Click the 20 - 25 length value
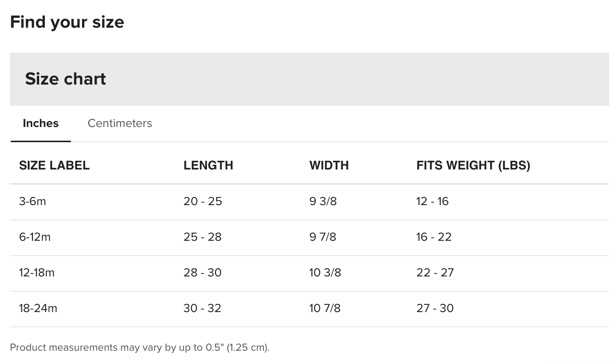Image resolution: width=609 pixels, height=364 pixels. click(203, 201)
